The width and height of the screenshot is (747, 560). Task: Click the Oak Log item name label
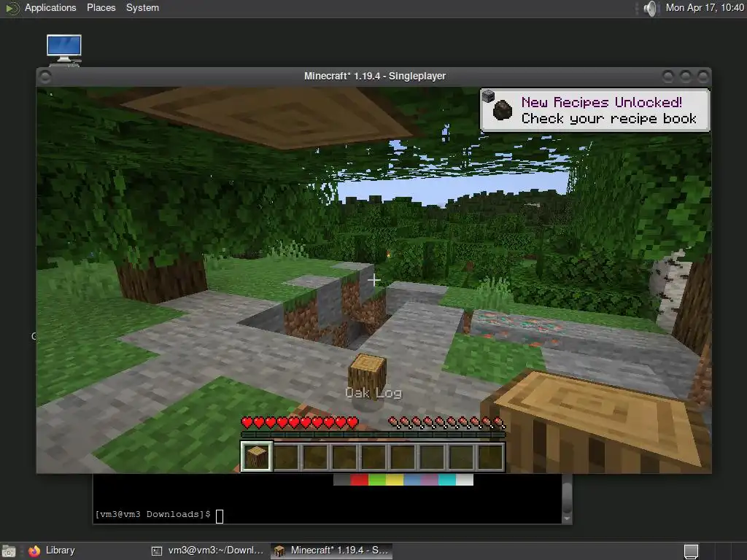click(373, 393)
